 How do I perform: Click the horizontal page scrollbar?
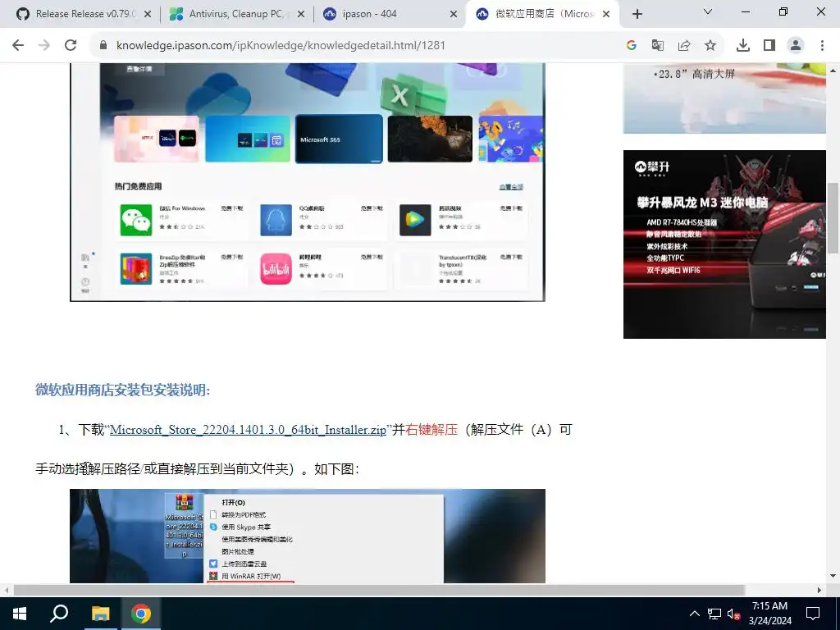(x=379, y=590)
